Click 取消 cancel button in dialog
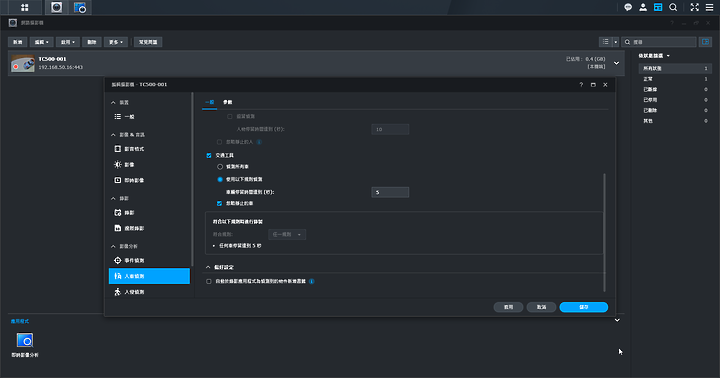The image size is (720, 378). [541, 307]
